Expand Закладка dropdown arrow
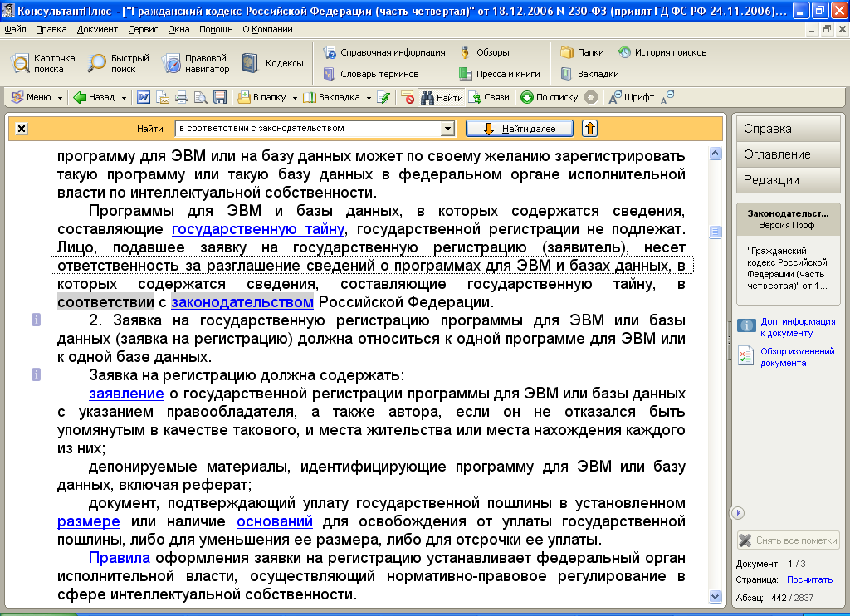Image resolution: width=850 pixels, height=616 pixels. [369, 98]
